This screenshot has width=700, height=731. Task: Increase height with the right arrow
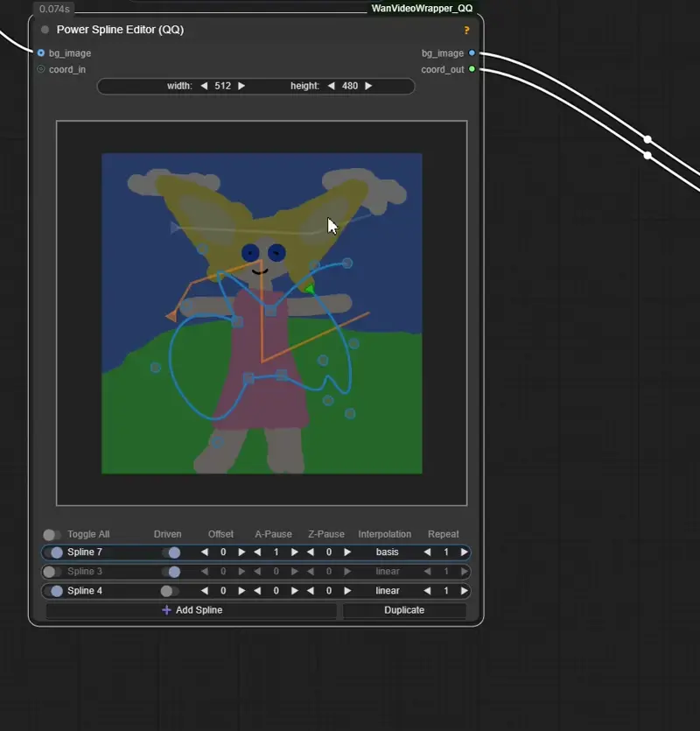click(368, 86)
